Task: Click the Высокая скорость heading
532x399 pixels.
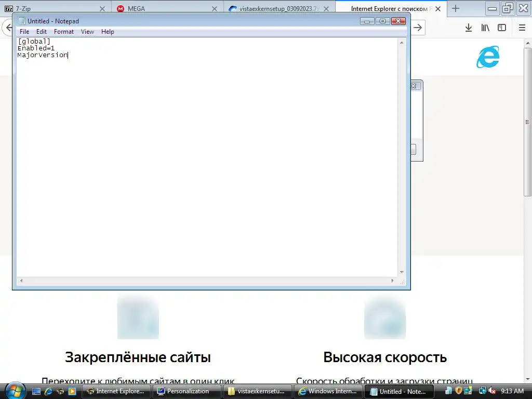Action: [x=385, y=357]
